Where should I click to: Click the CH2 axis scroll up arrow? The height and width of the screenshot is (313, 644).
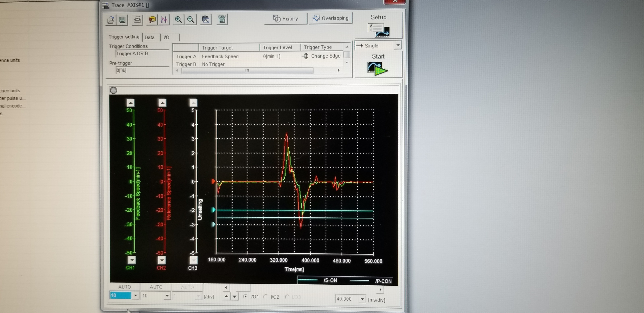162,103
